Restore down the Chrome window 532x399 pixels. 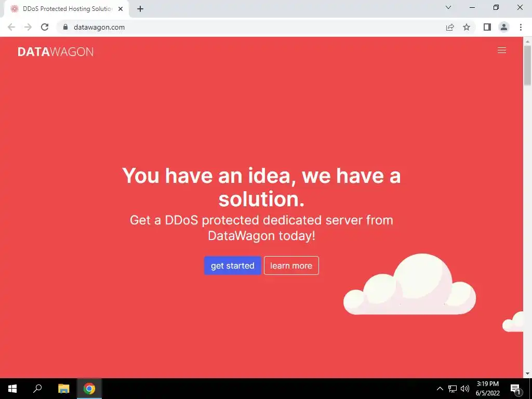[x=496, y=7]
